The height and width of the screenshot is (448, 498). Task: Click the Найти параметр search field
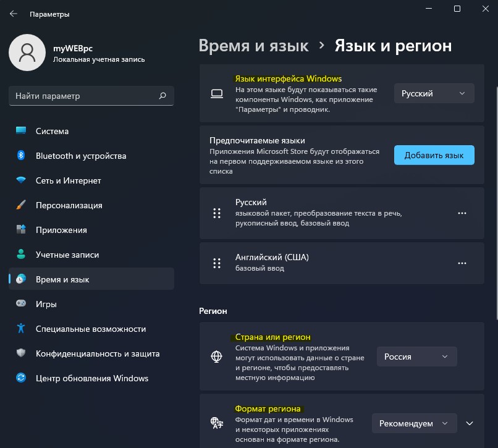(x=91, y=96)
